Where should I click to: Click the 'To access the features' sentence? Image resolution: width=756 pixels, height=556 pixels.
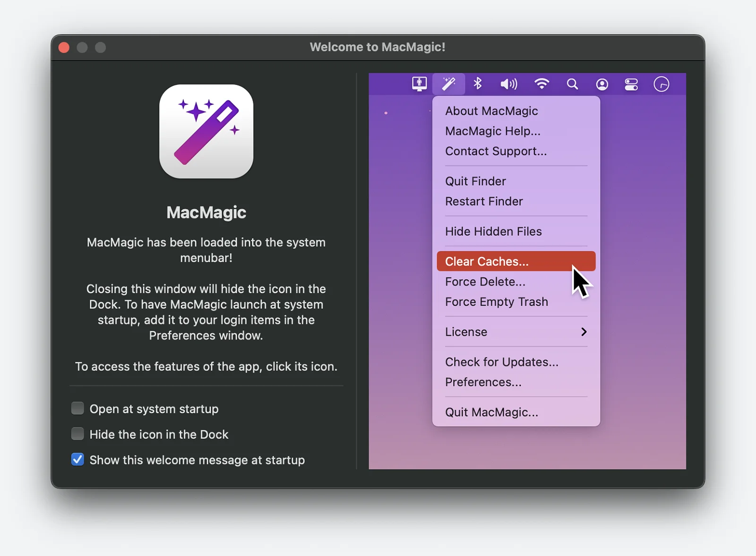[206, 367]
